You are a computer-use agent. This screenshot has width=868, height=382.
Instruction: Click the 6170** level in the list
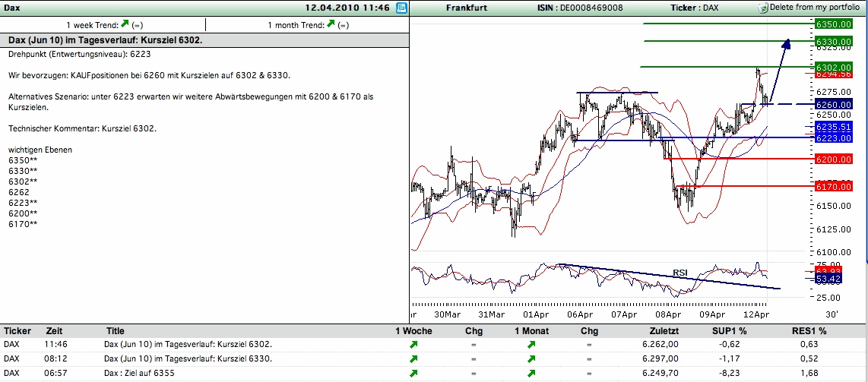coord(24,224)
